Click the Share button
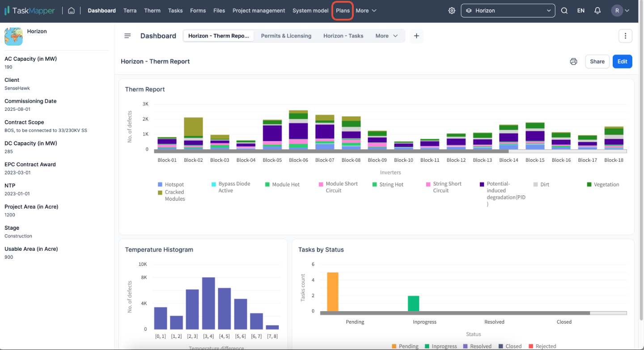644x350 pixels. click(597, 62)
